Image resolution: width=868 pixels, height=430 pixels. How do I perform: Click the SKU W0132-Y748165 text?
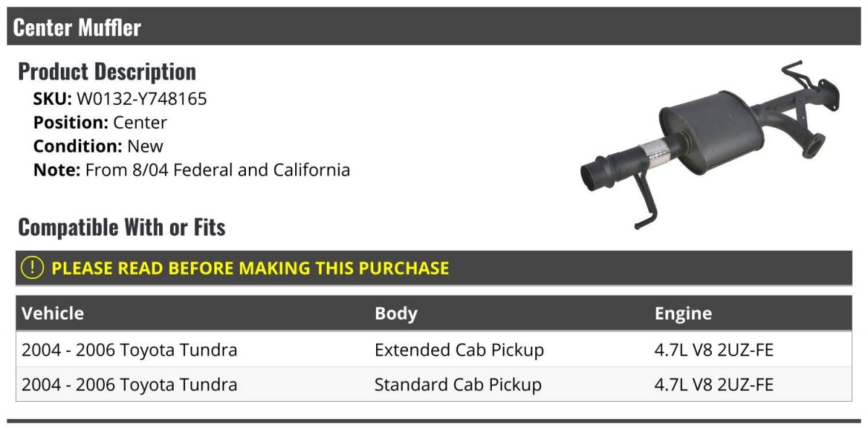tap(120, 99)
